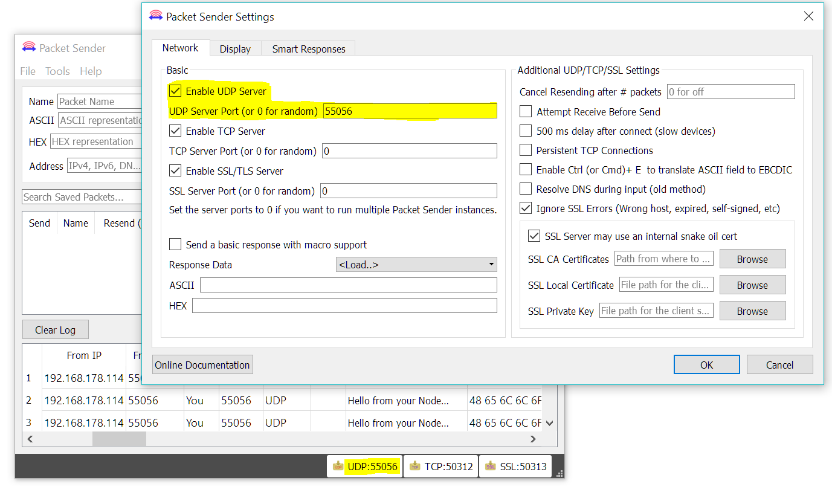Click the Packet Sender main window logo icon
The image size is (832, 504).
coord(29,48)
